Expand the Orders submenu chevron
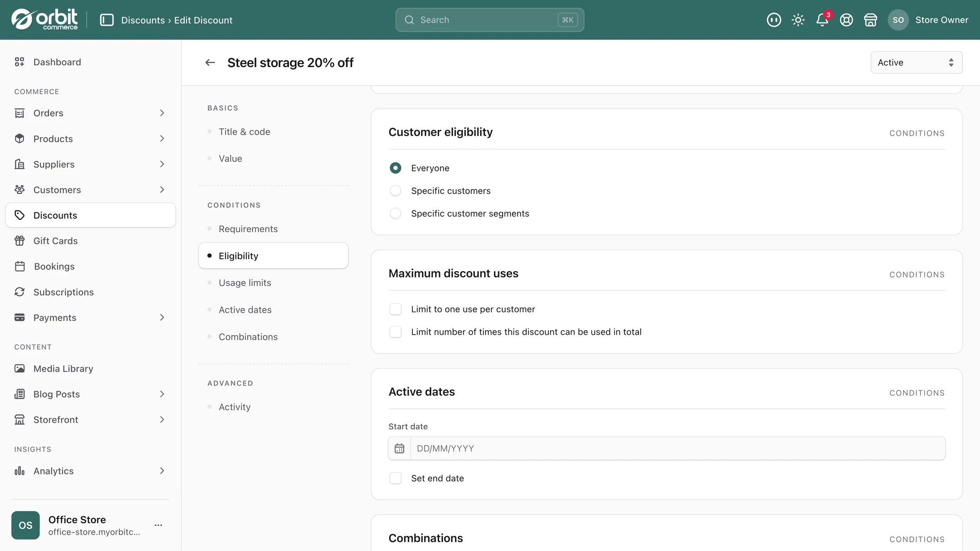Viewport: 980px width, 551px height. [162, 113]
